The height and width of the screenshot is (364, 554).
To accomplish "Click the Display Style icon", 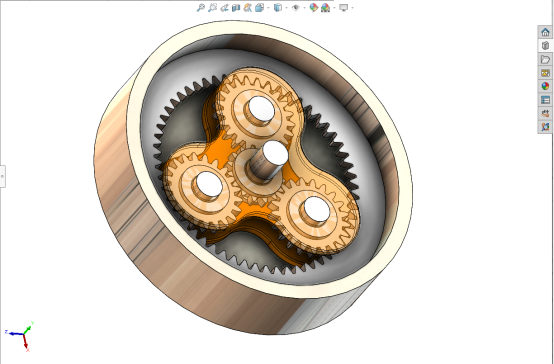I will [x=278, y=8].
